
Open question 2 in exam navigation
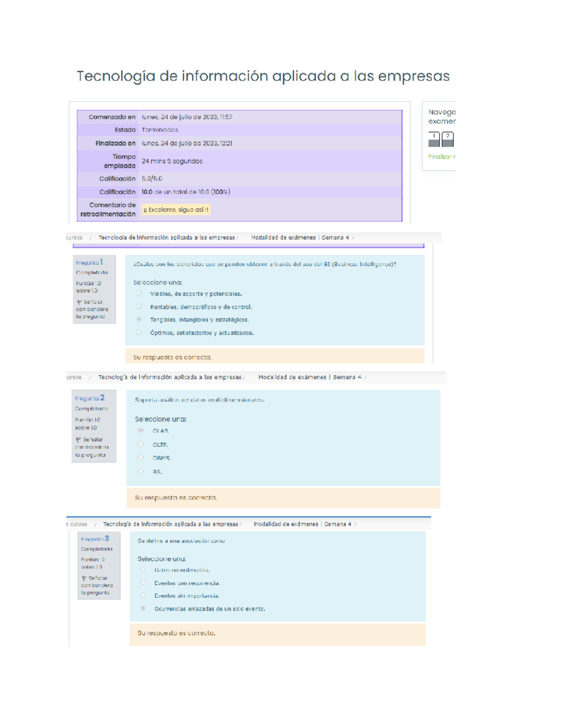point(448,139)
